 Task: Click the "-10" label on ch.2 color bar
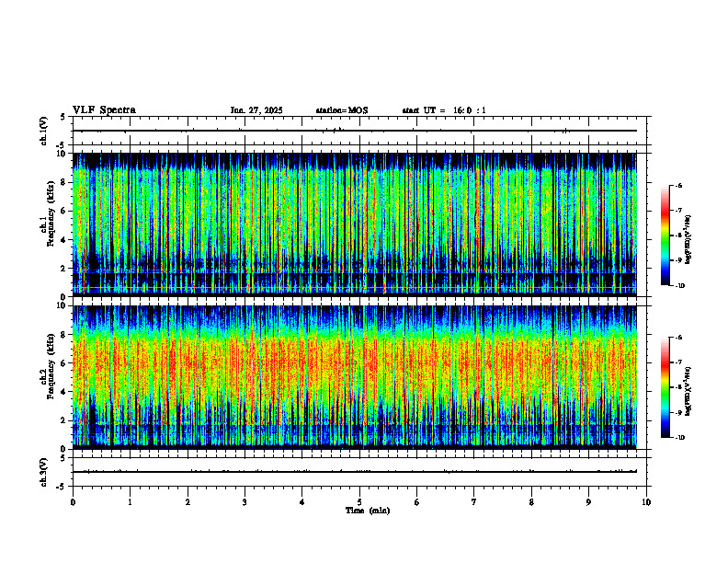coord(680,438)
